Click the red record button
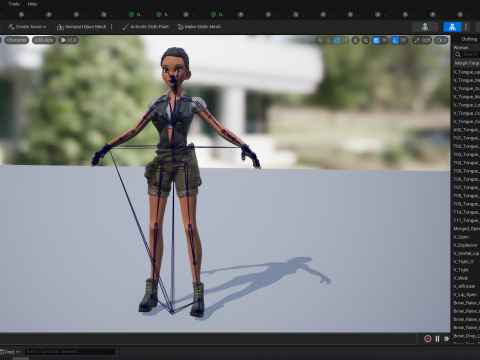The width and height of the screenshot is (480, 360). (427, 339)
